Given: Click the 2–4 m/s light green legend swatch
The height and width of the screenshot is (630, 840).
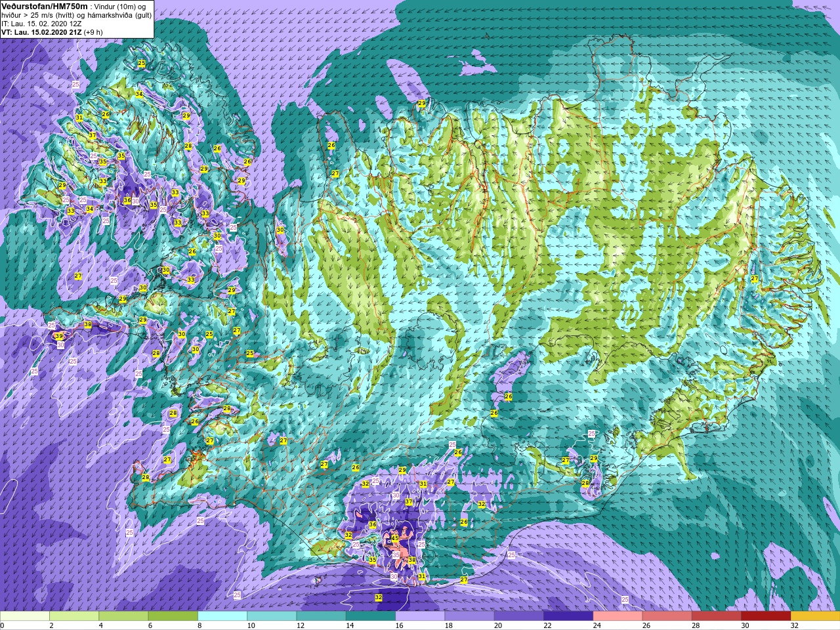Looking at the screenshot, I should [74, 616].
